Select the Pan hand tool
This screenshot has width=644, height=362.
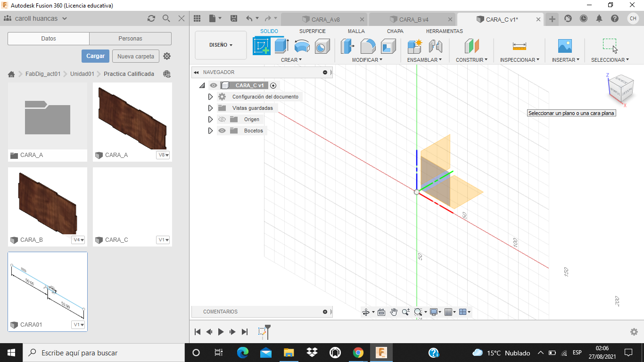(394, 312)
